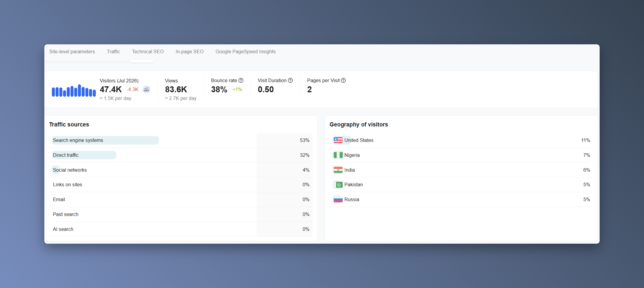644x288 pixels.
Task: Click the Nigeria flag icon
Action: (x=338, y=155)
